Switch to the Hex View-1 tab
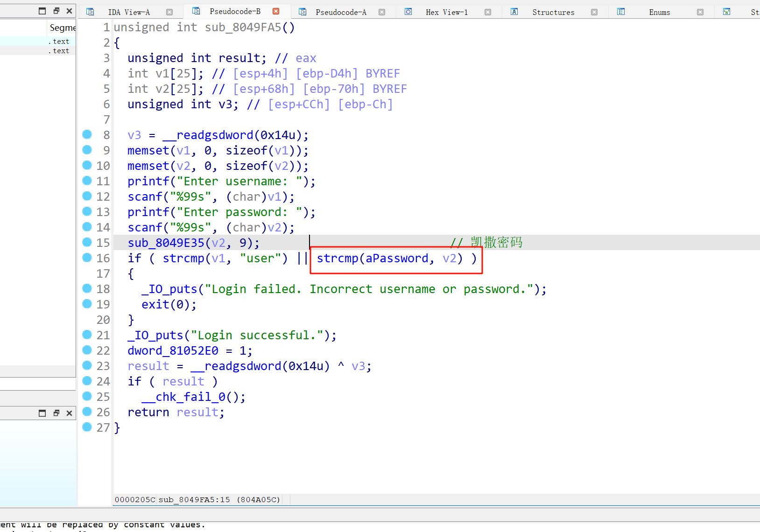This screenshot has height=532, width=760. tap(447, 12)
